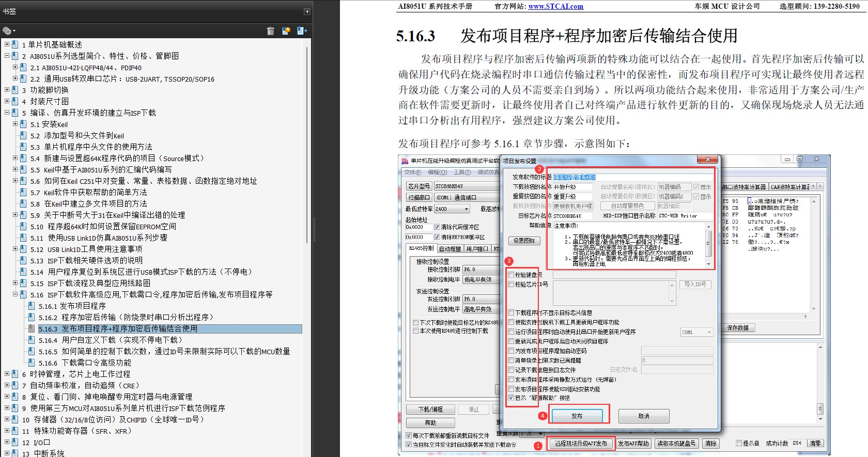Image resolution: width=868 pixels, height=457 pixels.
Task: Expand bookmark 11 特殊功能寄存器
Action: point(7,431)
